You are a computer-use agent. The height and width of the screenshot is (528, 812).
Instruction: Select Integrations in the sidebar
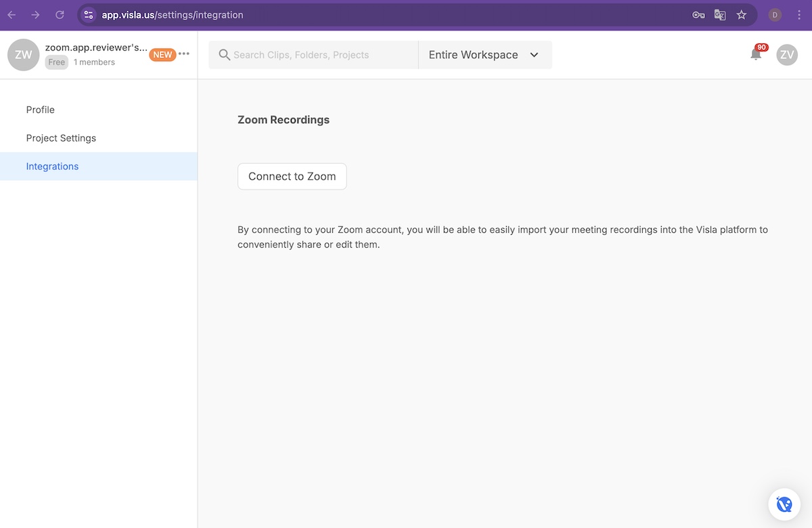[99, 167]
